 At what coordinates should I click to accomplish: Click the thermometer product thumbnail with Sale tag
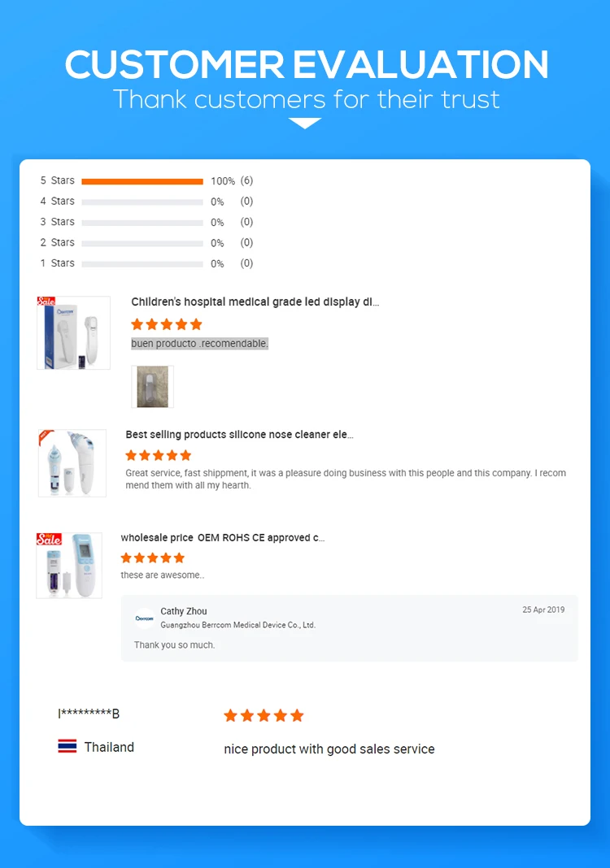click(73, 332)
